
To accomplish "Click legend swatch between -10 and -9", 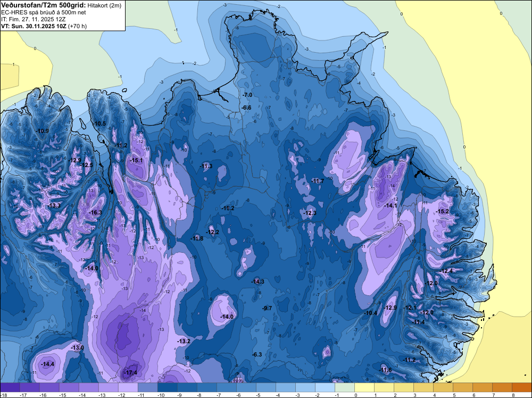I will (x=167, y=387).
